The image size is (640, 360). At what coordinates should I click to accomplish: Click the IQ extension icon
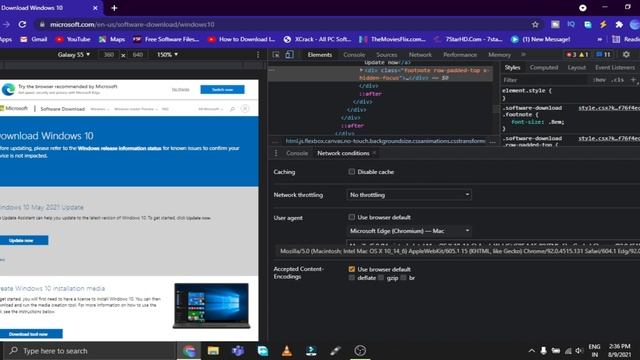pos(571,24)
